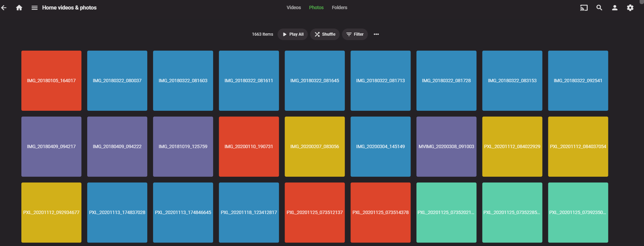This screenshot has width=644, height=246.
Task: Open search with the magnifier icon
Action: pyautogui.click(x=599, y=7)
